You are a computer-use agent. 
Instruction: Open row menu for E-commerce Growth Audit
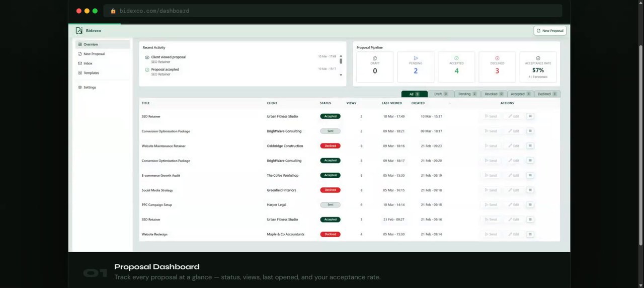530,175
